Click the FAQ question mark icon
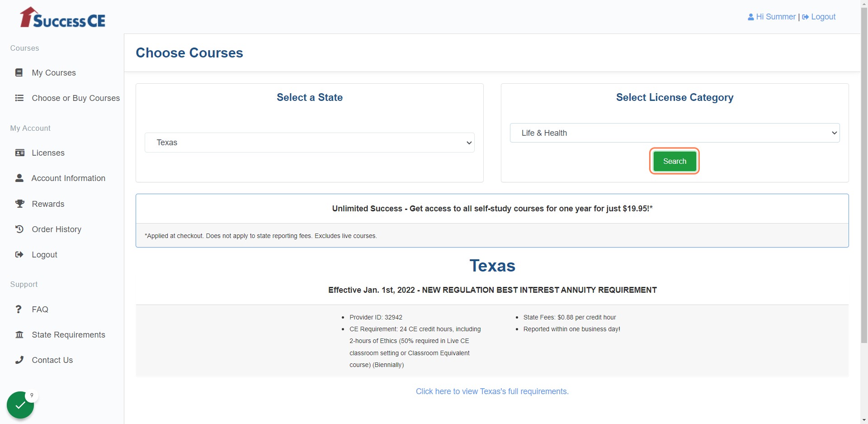This screenshot has width=868, height=424. pyautogui.click(x=19, y=309)
